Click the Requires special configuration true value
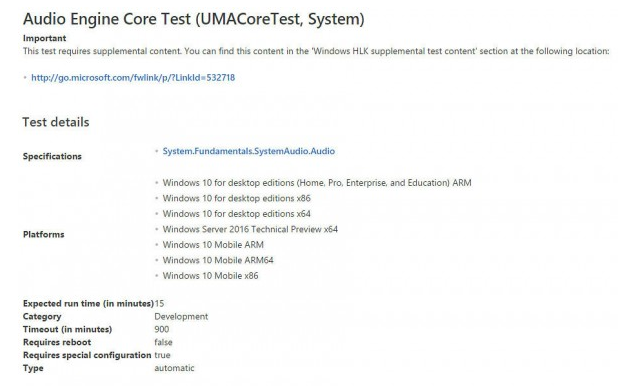 click(x=162, y=355)
